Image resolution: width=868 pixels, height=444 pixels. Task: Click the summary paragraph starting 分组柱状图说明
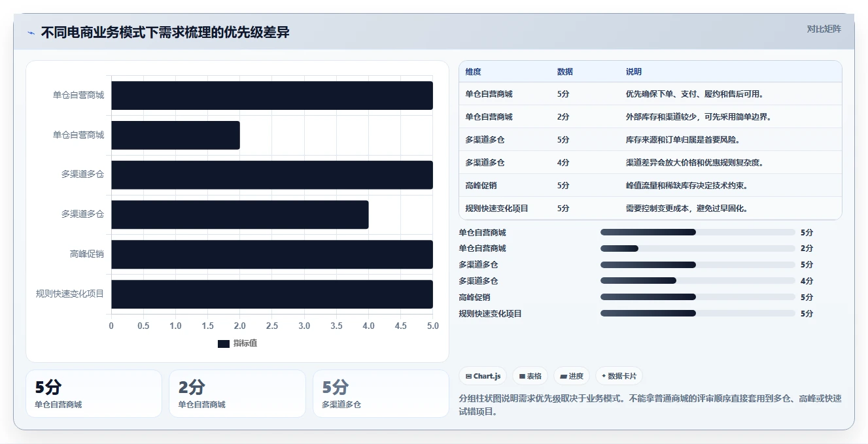tap(650, 405)
